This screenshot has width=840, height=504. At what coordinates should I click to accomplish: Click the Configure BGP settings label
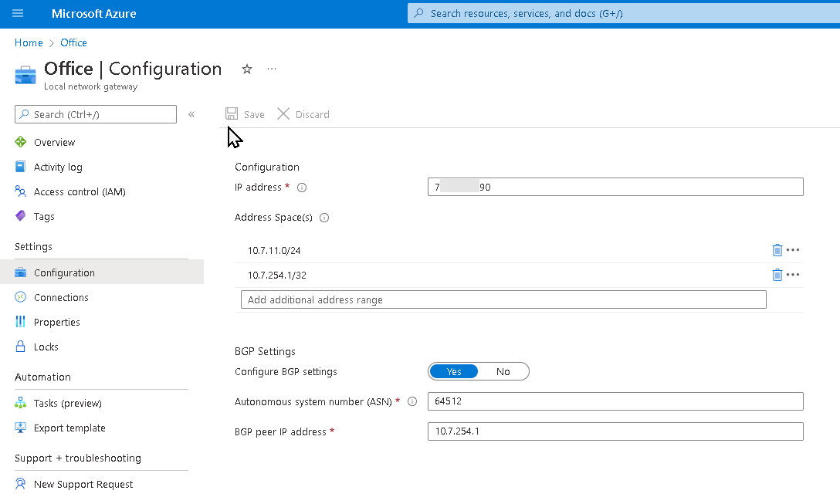point(286,372)
